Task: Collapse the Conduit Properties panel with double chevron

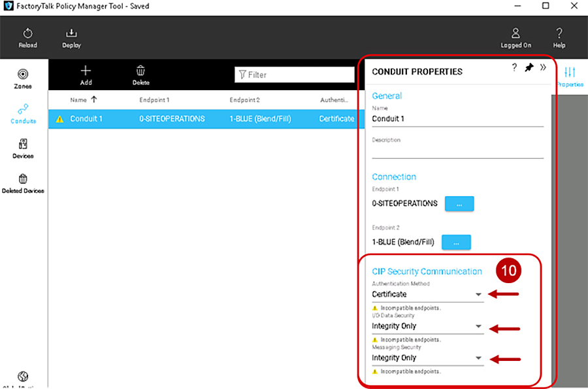Action: coord(543,67)
